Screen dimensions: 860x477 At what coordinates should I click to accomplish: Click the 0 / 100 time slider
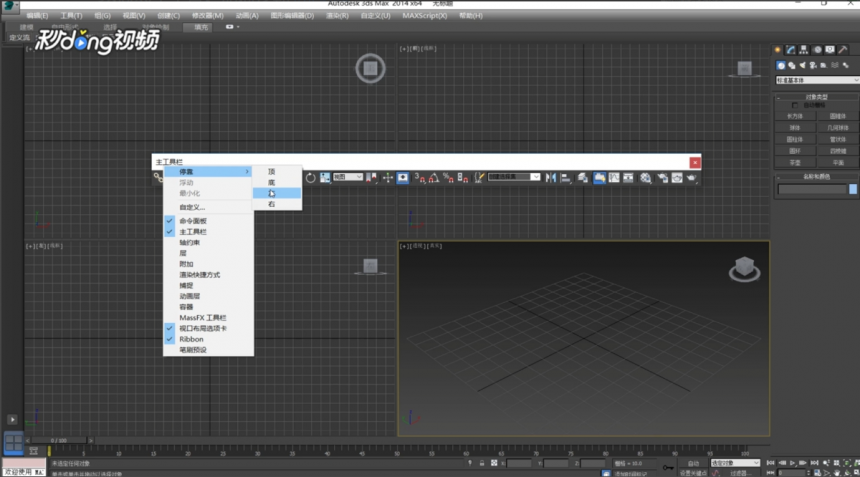coord(59,440)
